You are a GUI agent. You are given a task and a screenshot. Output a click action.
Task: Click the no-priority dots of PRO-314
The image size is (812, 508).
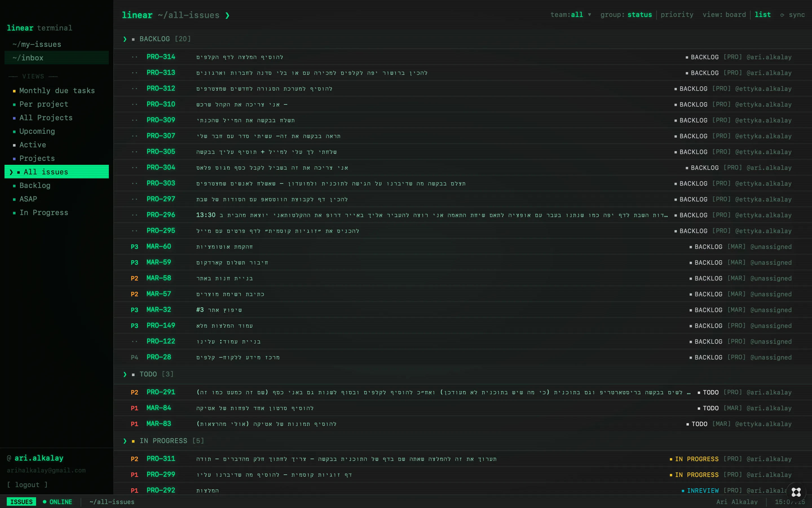[134, 57]
